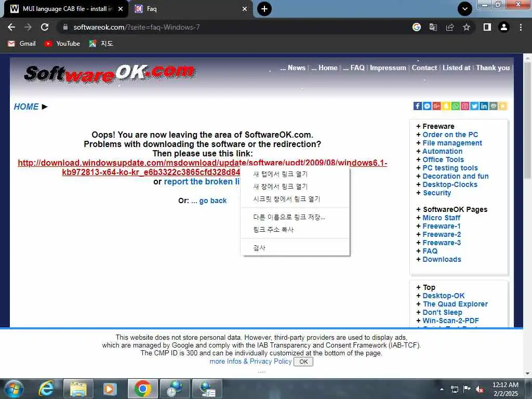Click the SoftwareOK.com logo
This screenshot has width=532, height=399.
[x=110, y=73]
